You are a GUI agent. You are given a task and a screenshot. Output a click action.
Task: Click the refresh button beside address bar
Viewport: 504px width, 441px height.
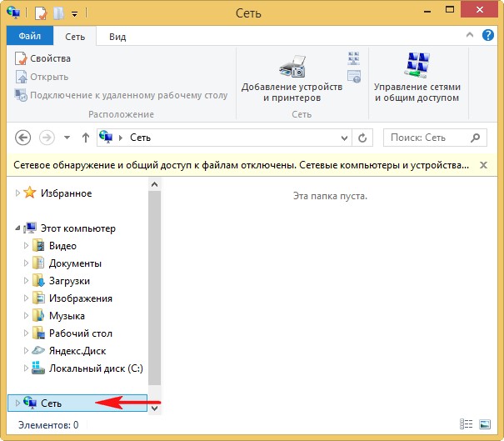362,137
